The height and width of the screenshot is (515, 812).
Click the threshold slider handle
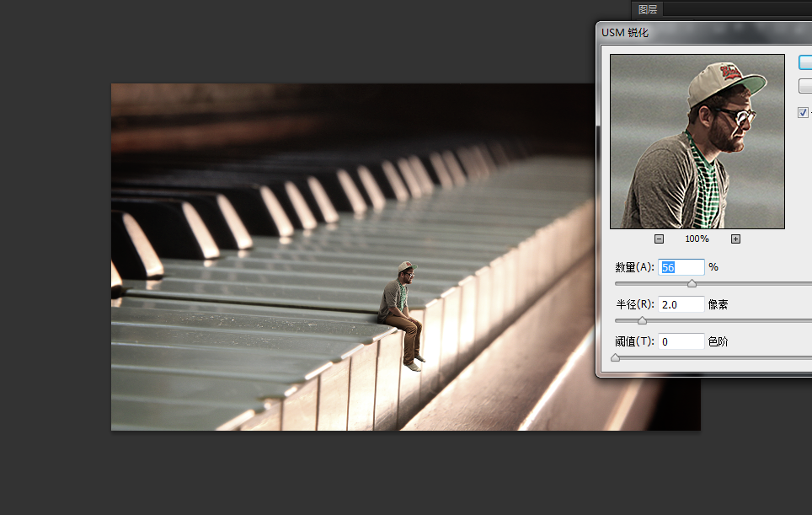click(x=615, y=358)
